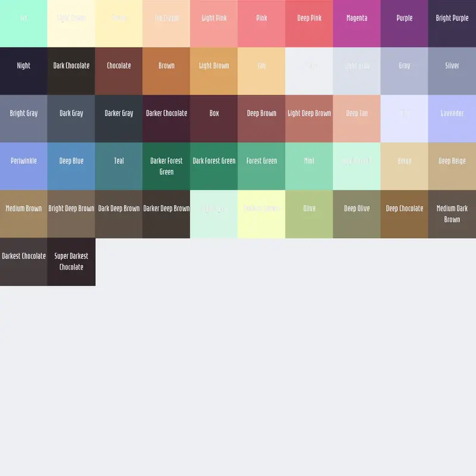Select the Darker Forest Green swatch
Image resolution: width=476 pixels, height=476 pixels.
tap(167, 167)
